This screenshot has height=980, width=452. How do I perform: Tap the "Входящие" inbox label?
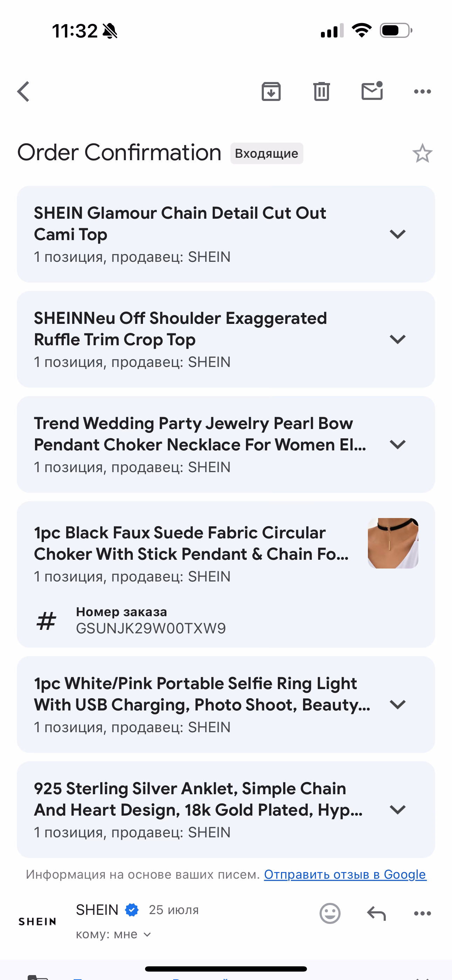[266, 153]
